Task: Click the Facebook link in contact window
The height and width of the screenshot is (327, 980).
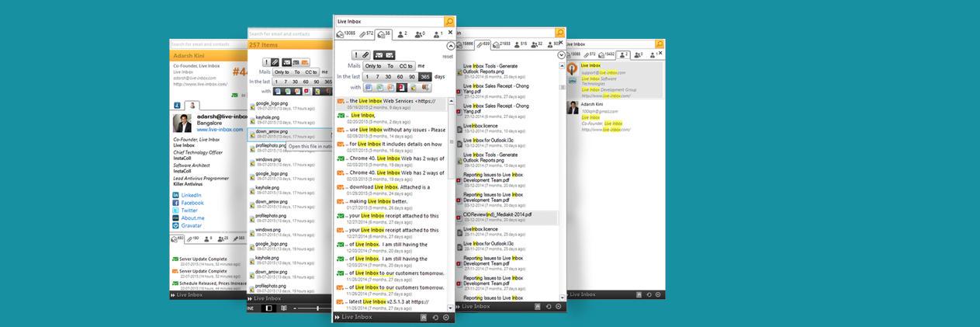Action: [x=192, y=203]
